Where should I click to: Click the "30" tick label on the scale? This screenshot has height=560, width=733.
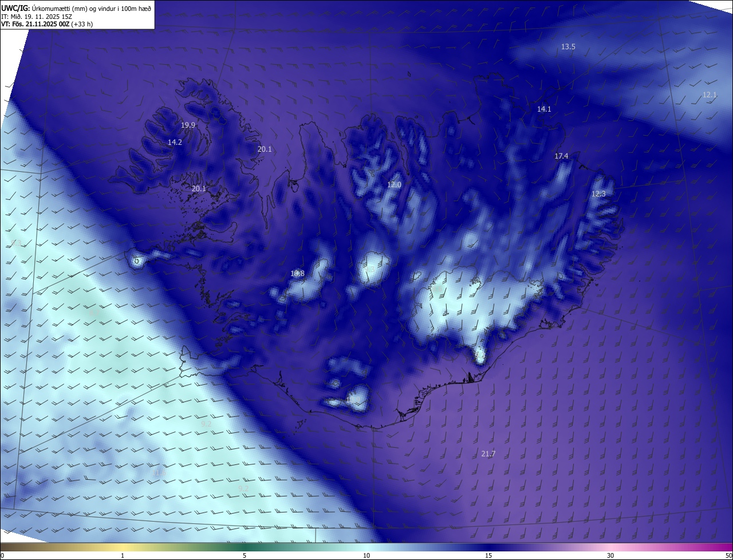coord(610,555)
